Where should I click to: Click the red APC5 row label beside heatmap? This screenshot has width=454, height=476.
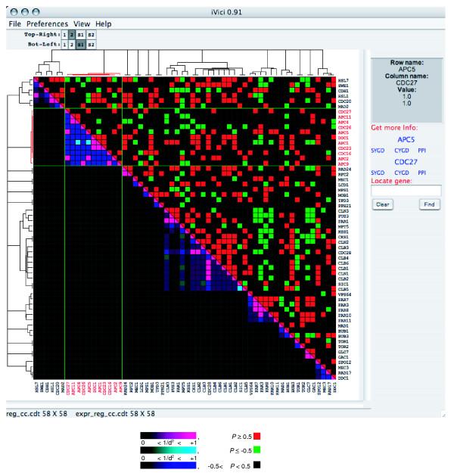pyautogui.click(x=344, y=132)
